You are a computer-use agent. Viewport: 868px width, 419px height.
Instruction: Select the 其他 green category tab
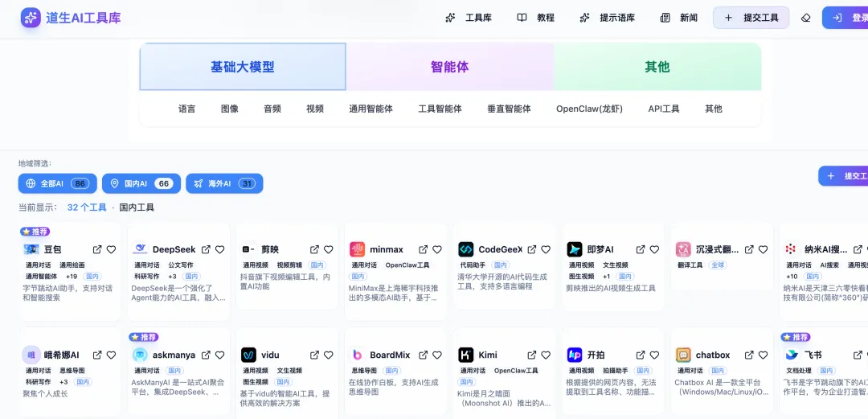657,67
